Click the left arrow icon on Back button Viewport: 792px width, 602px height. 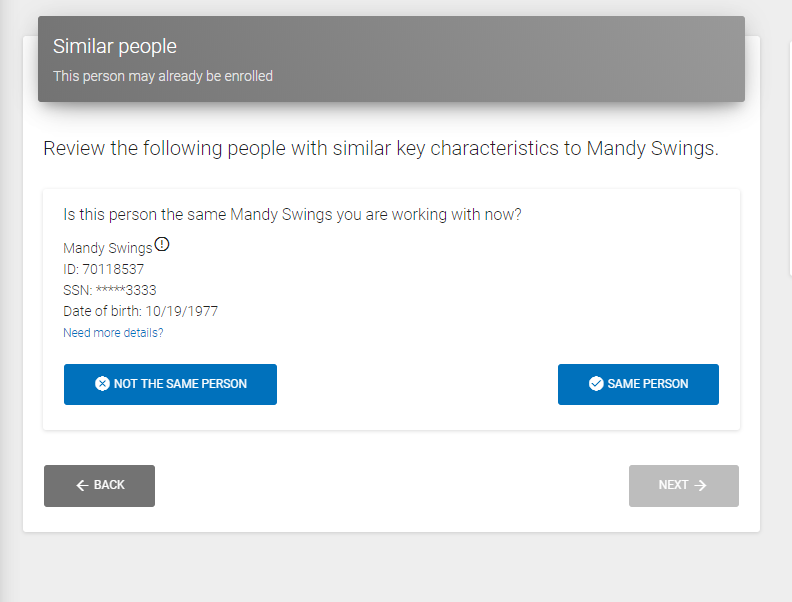pyautogui.click(x=82, y=486)
